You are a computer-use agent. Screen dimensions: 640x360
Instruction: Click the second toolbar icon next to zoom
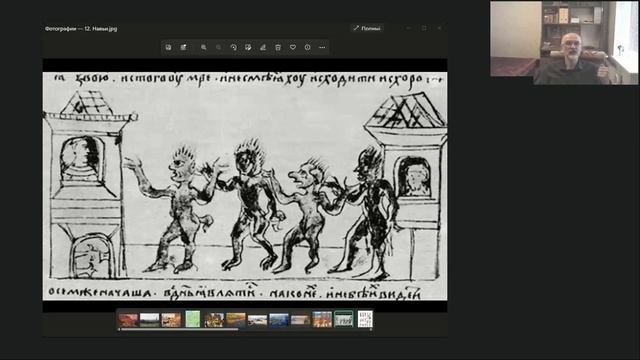coord(183,47)
